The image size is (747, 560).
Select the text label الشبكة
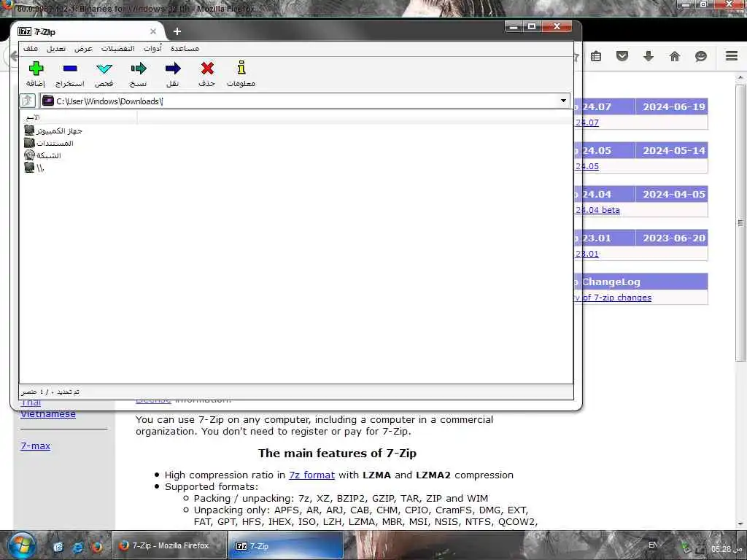coord(49,155)
